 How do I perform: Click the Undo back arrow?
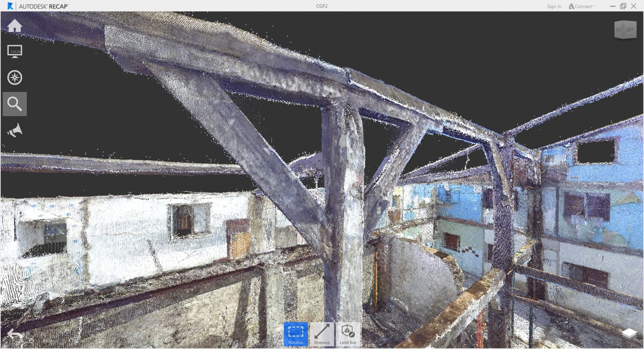coord(15,334)
